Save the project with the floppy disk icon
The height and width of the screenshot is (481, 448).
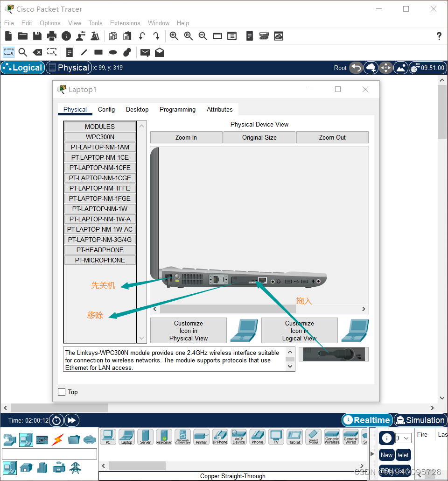tap(37, 36)
